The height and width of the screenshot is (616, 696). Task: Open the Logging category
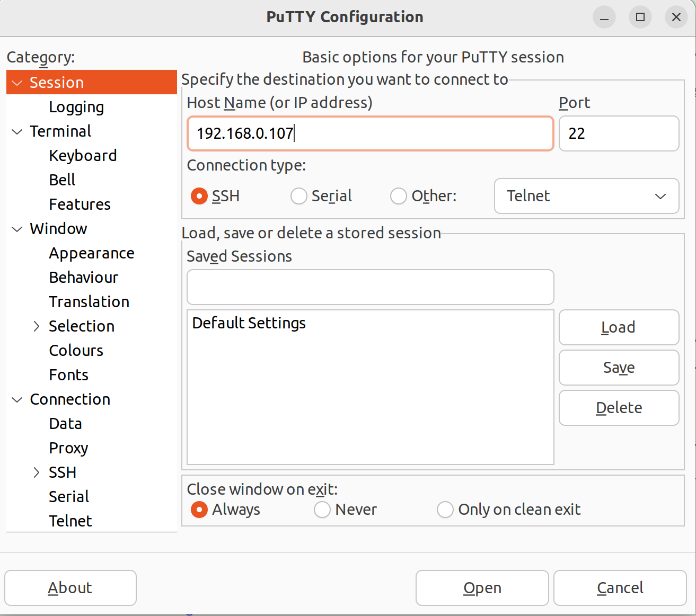[76, 107]
